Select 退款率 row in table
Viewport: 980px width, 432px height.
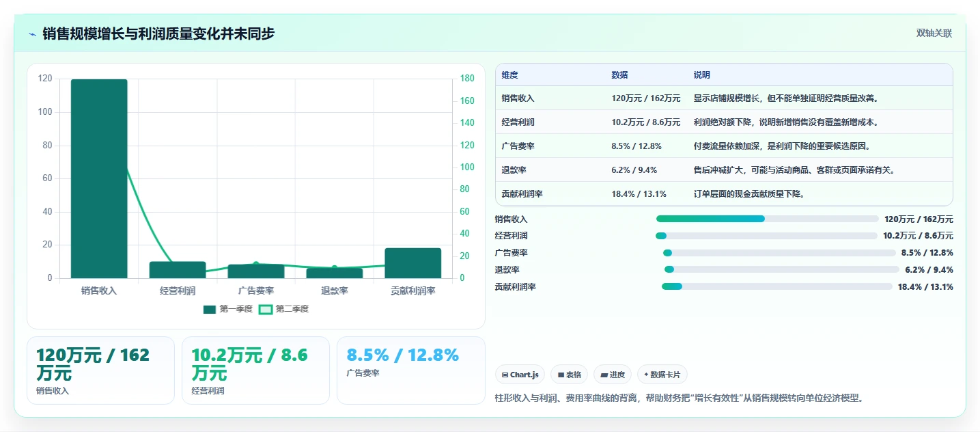pyautogui.click(x=724, y=170)
